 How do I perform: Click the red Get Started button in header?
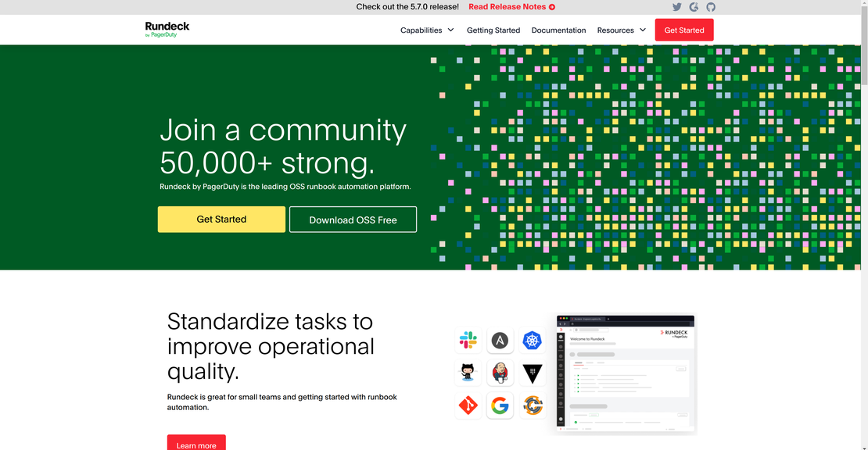(x=684, y=30)
